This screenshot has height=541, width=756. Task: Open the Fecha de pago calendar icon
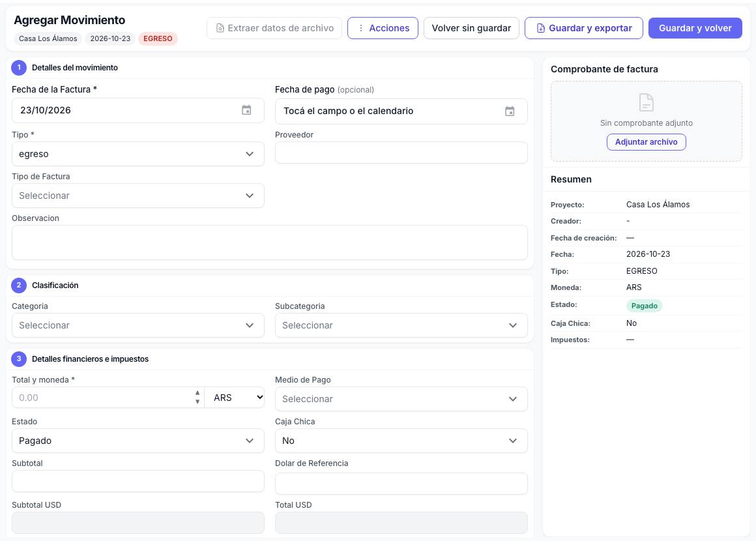[510, 111]
